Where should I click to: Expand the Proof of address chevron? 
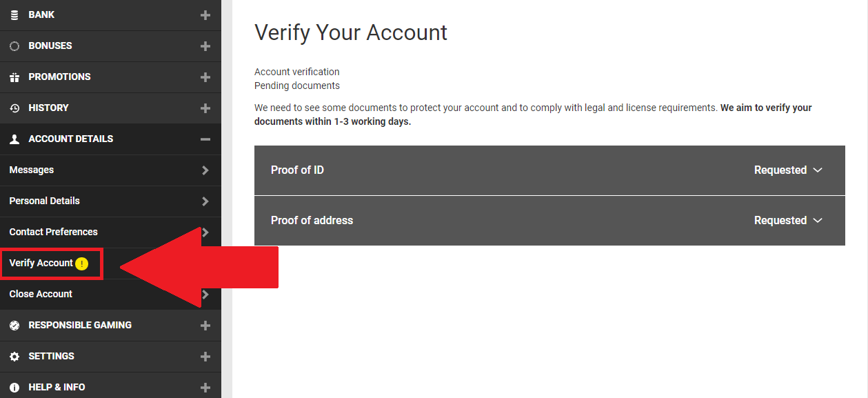[x=818, y=221]
